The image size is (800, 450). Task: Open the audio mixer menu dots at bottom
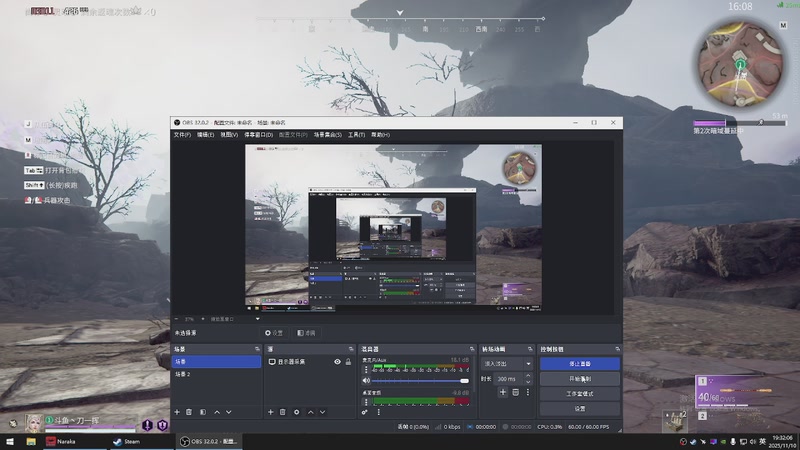[379, 412]
